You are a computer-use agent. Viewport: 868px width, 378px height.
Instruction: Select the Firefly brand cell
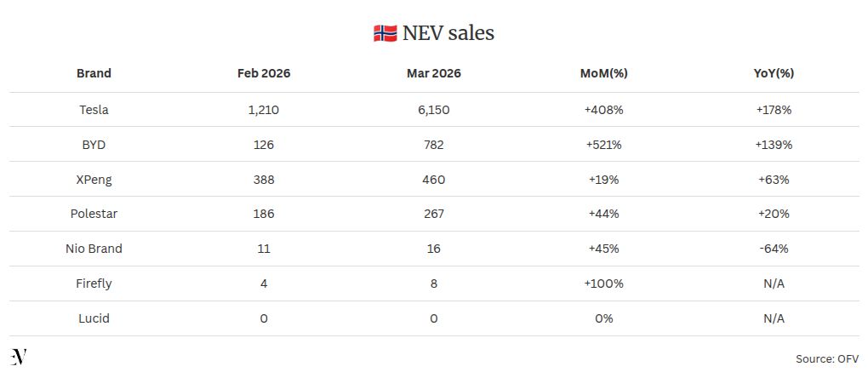[x=94, y=283]
